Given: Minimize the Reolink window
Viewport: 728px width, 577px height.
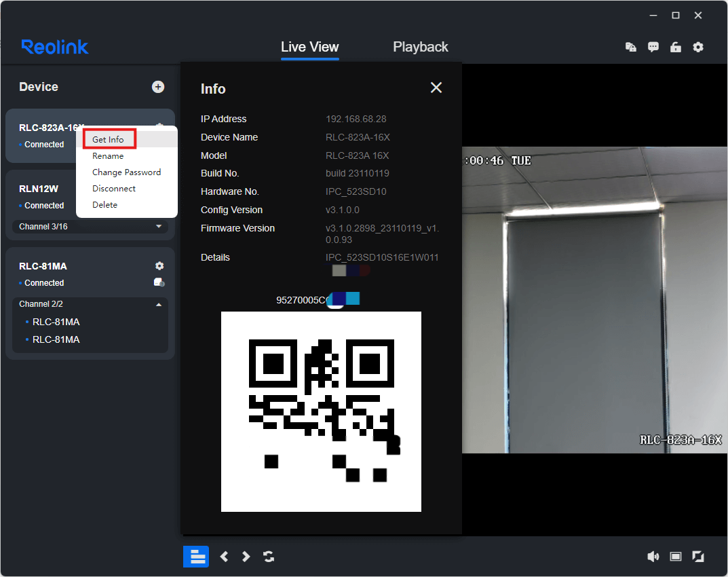Looking at the screenshot, I should point(653,16).
